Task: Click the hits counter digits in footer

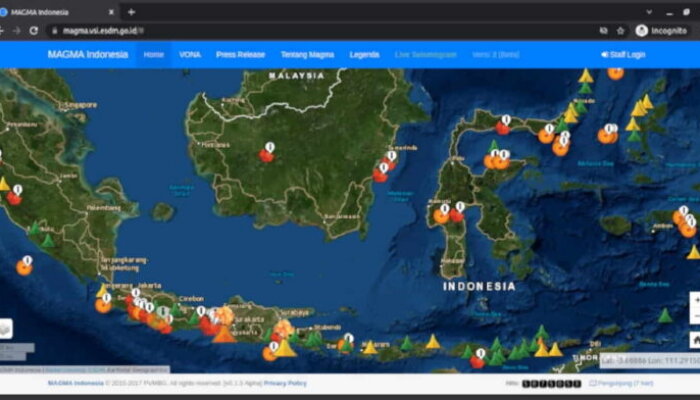Action: (x=551, y=383)
